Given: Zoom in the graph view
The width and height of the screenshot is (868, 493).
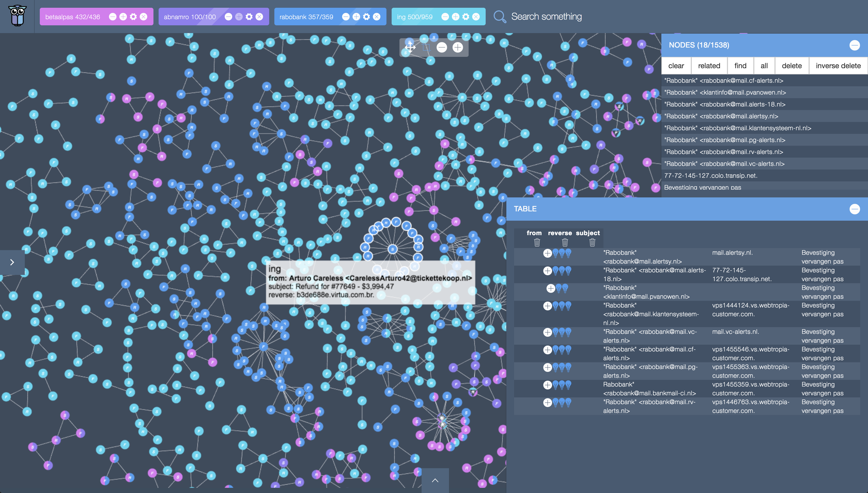Looking at the screenshot, I should [458, 47].
